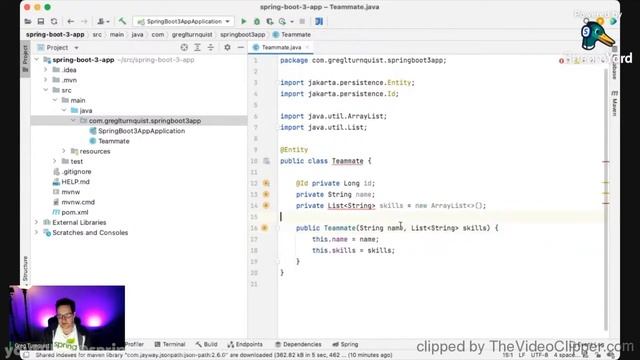Expand the .idea folder

point(46,70)
